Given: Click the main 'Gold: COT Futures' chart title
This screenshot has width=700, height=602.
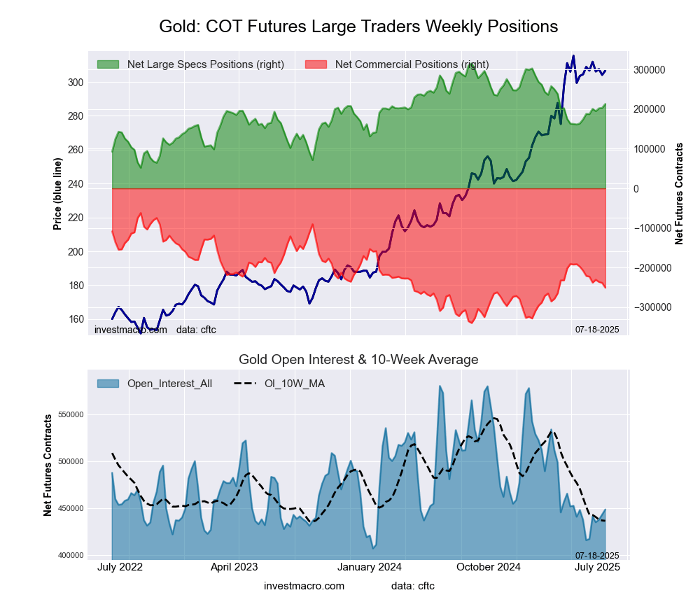Looking at the screenshot, I should 358,27.
